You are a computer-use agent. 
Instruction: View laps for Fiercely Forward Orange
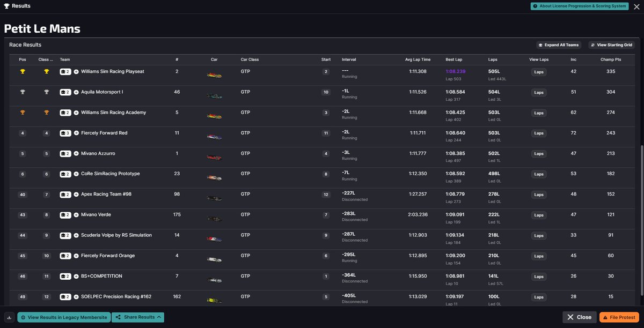(539, 256)
